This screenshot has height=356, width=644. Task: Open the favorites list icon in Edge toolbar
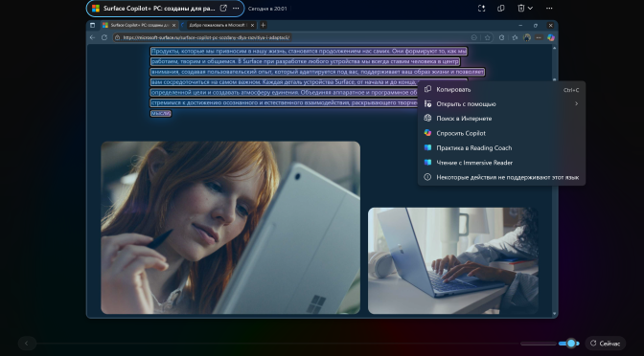pos(515,37)
